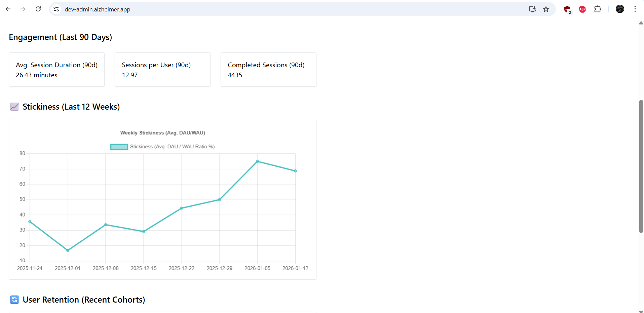644x313 pixels.
Task: Reload the page with refresh icon
Action: coord(38,9)
